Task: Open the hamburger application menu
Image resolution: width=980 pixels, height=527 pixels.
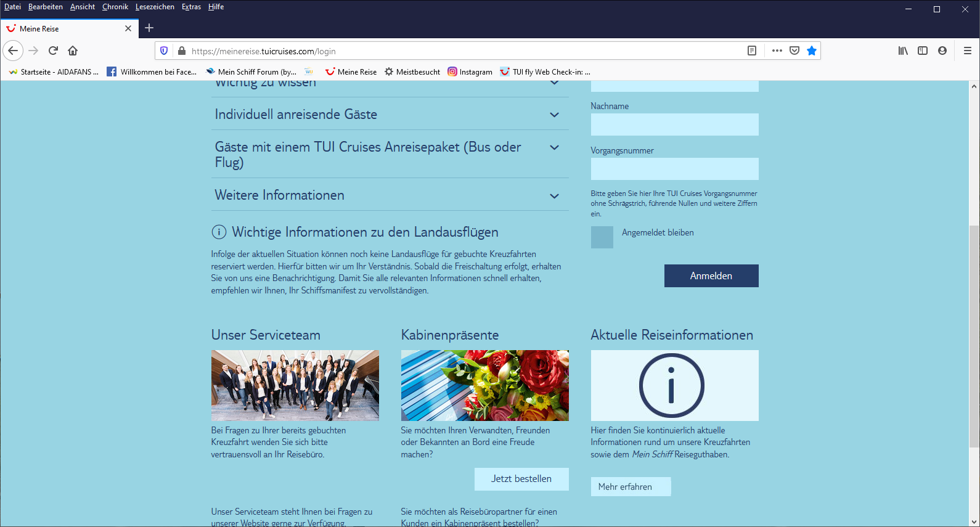Action: click(x=967, y=51)
